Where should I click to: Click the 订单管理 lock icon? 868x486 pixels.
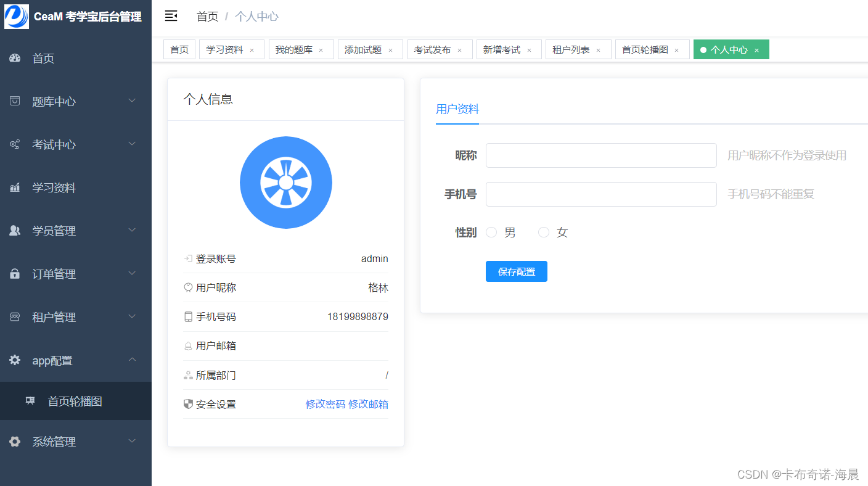14,273
